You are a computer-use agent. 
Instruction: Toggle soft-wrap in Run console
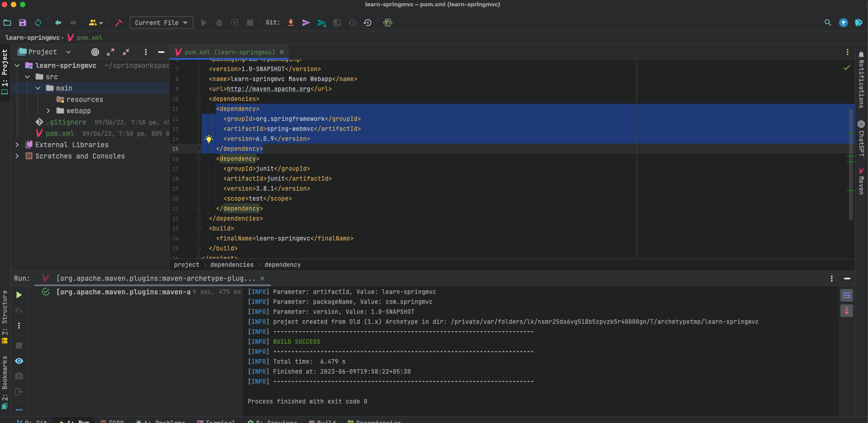pos(847,296)
